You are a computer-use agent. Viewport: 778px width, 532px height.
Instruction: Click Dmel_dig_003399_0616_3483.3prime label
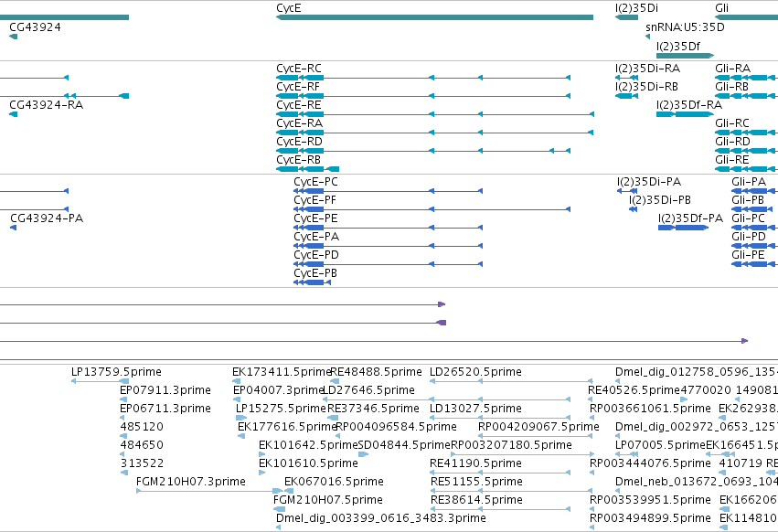tap(381, 518)
